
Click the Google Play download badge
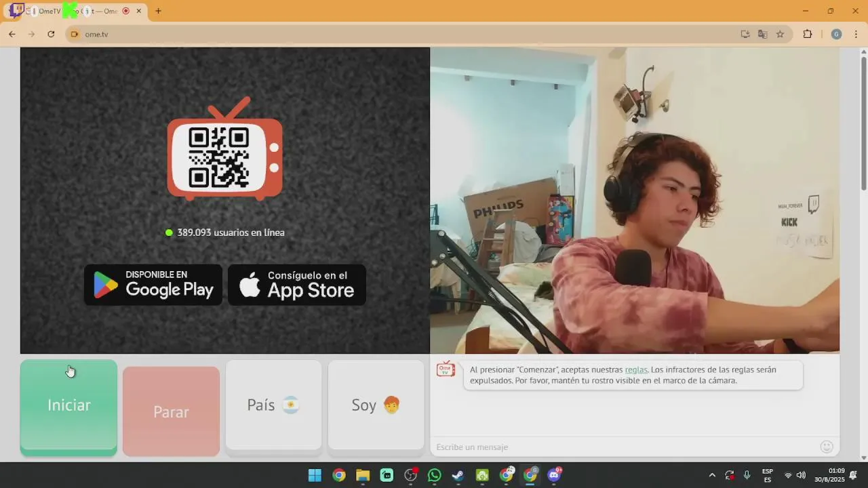pyautogui.click(x=153, y=285)
